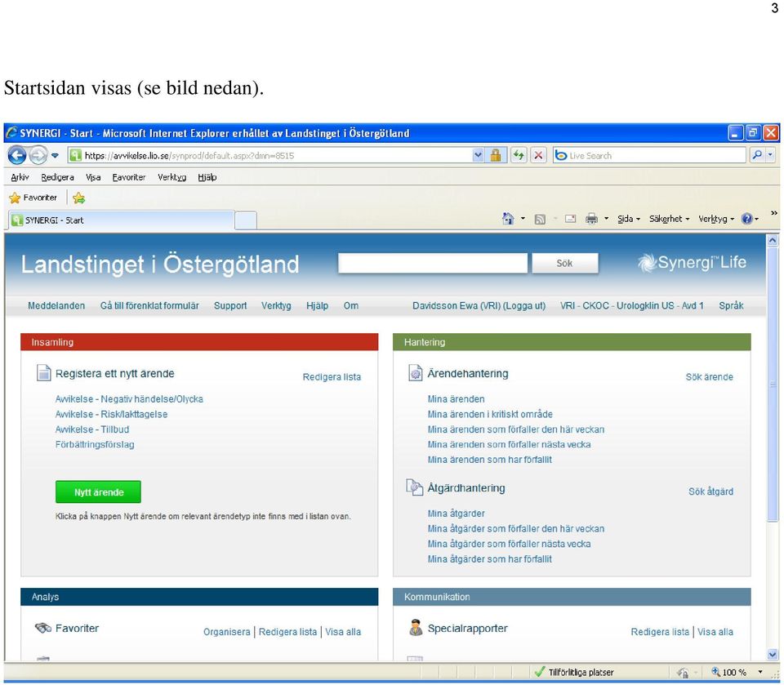Open the recent pages dropdown arrow

tap(55, 155)
